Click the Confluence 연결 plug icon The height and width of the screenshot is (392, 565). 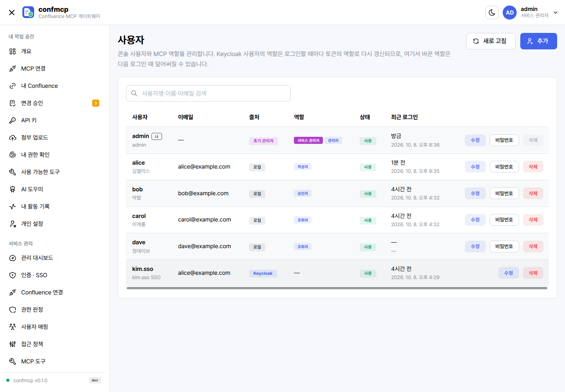pos(13,292)
